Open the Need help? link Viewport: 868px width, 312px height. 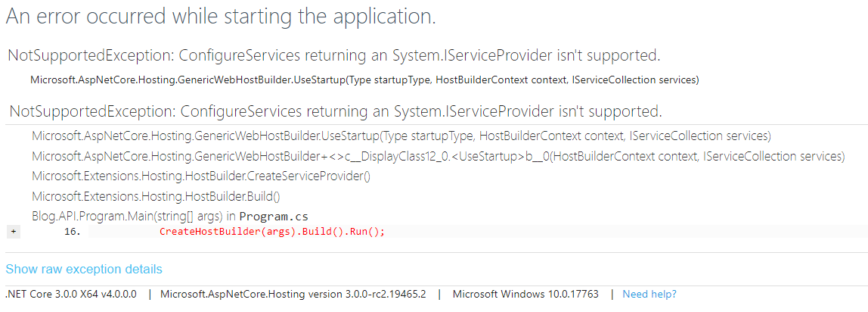(649, 294)
